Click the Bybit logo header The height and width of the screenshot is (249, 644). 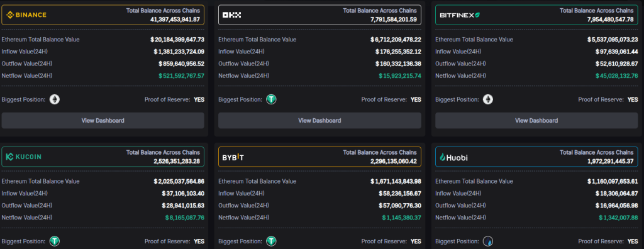click(x=233, y=157)
